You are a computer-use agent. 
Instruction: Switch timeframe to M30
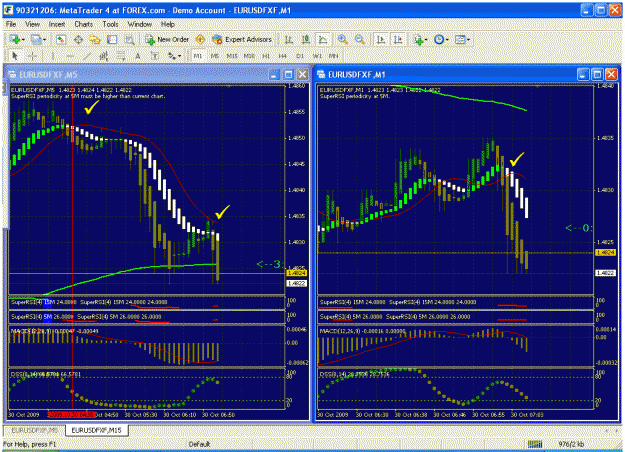pos(249,56)
